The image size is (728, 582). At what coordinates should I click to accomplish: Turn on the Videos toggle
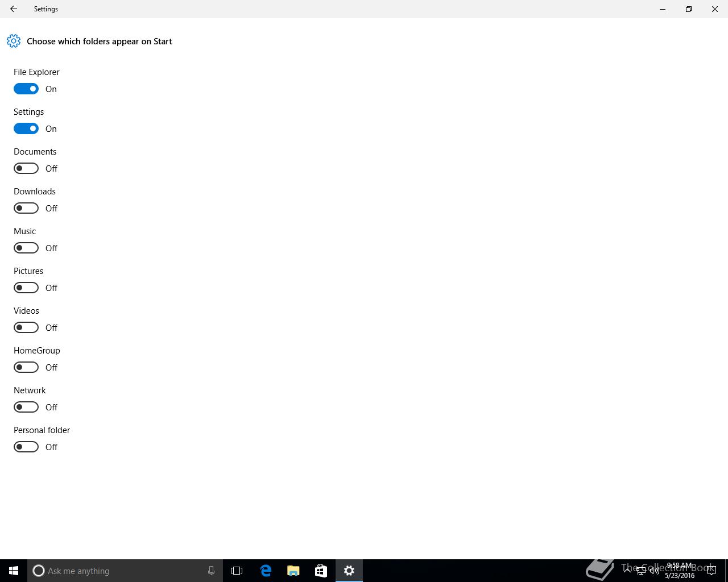pos(26,327)
